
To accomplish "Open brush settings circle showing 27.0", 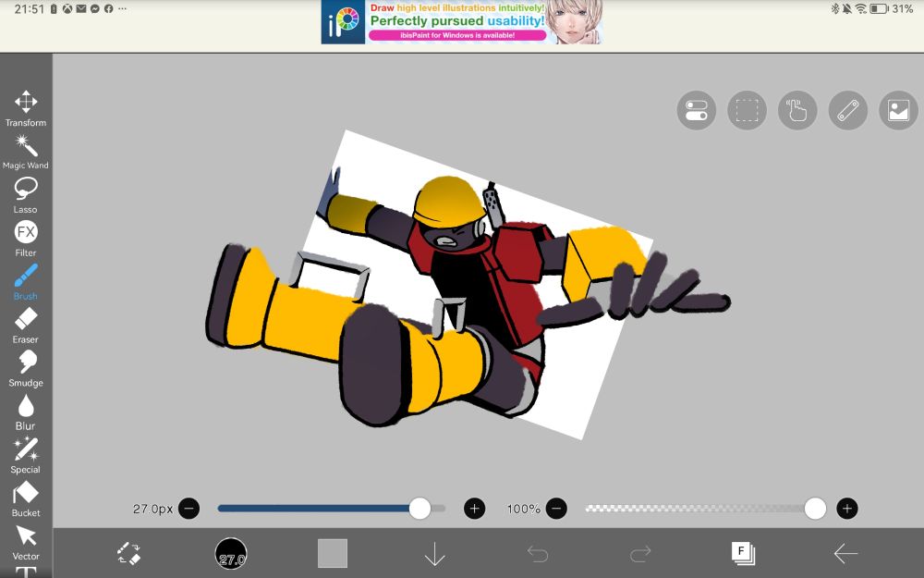I will [231, 554].
